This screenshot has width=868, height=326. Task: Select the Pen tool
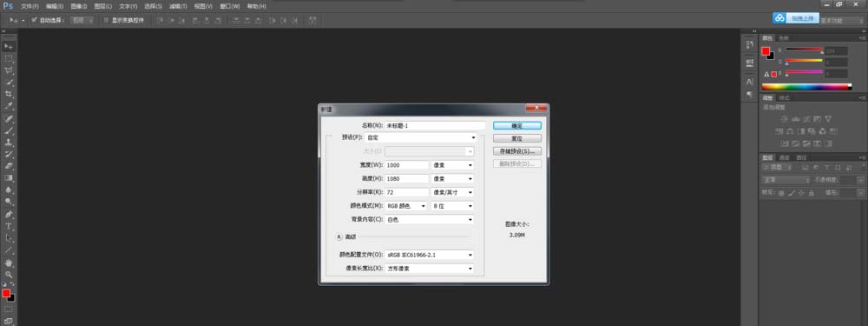point(9,215)
